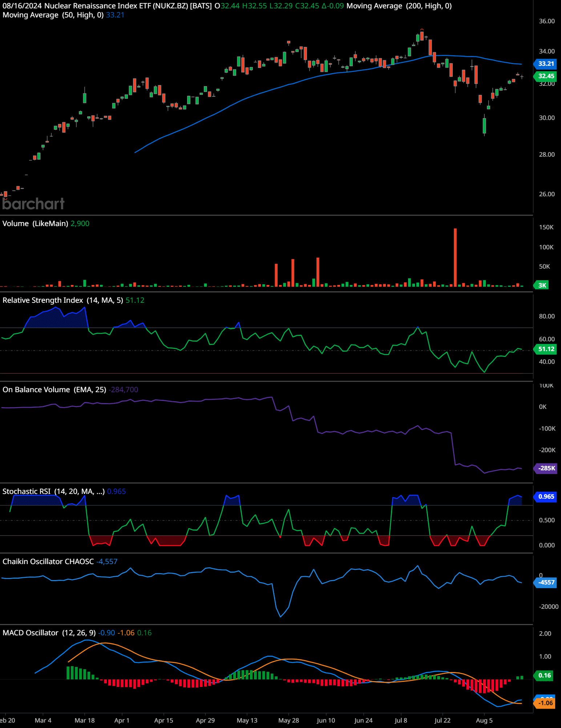Click the May 28 date label
561x728 pixels.
click(288, 720)
